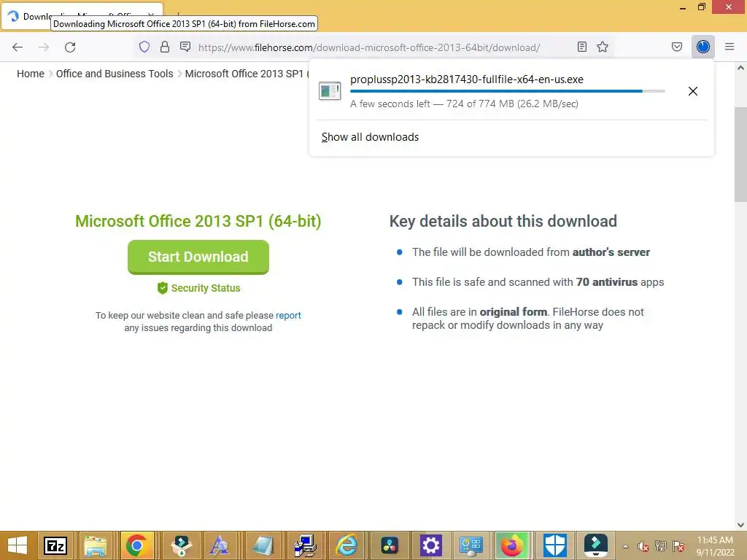Go back to the previous page

[x=18, y=47]
